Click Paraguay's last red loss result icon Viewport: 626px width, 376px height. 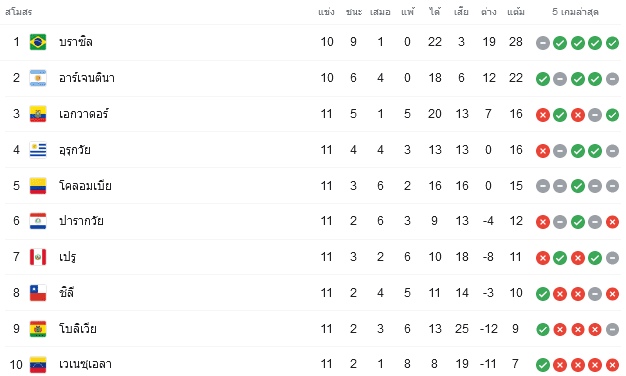[612, 222]
